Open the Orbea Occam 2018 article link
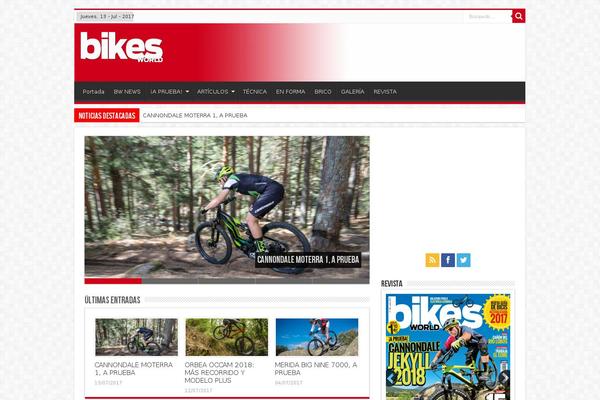Viewport: 600px width, 400px height. point(219,372)
